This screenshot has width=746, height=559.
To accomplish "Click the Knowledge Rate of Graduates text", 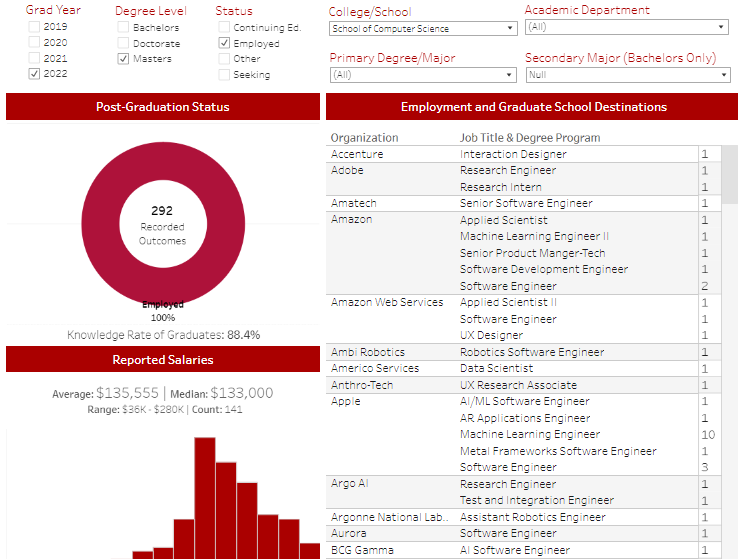I will (163, 335).
